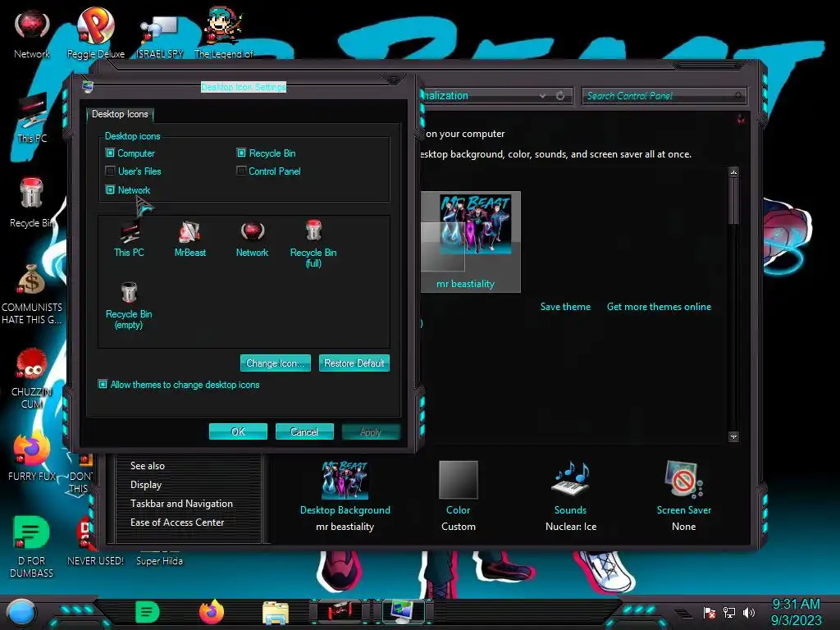Open File Explorer from the taskbar
This screenshot has width=840, height=630.
pos(276,612)
